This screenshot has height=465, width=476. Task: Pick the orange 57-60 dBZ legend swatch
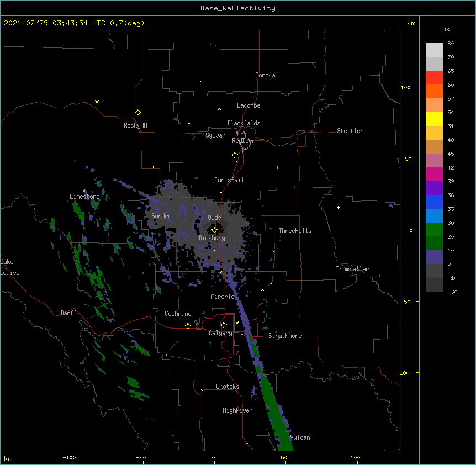pyautogui.click(x=434, y=91)
